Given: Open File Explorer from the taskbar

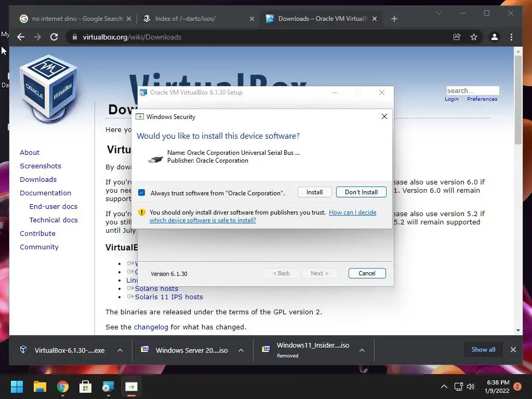Looking at the screenshot, I should pyautogui.click(x=39, y=387).
